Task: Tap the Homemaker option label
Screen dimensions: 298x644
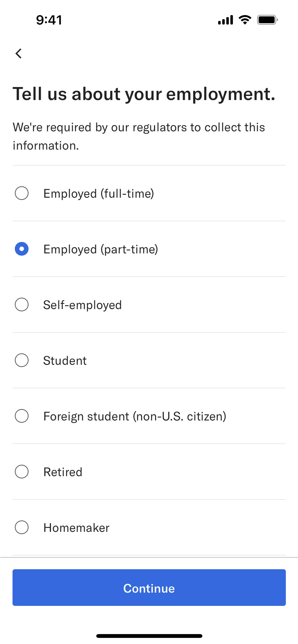Action: (x=76, y=528)
